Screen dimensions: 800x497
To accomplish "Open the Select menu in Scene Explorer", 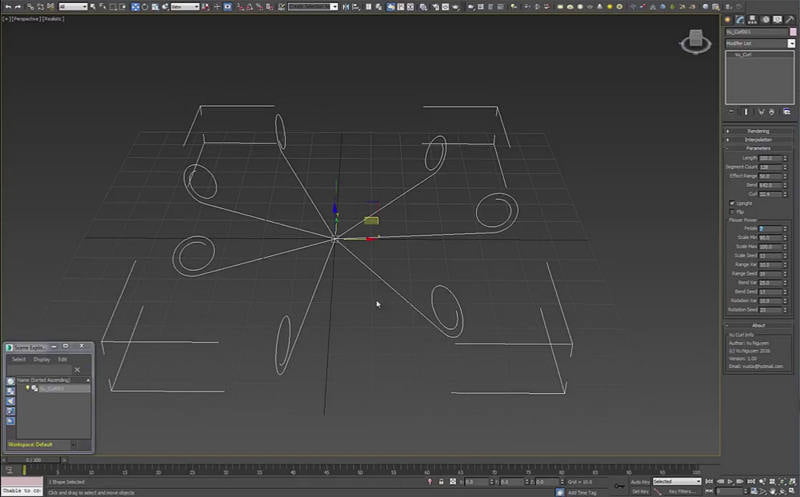I will tap(19, 359).
